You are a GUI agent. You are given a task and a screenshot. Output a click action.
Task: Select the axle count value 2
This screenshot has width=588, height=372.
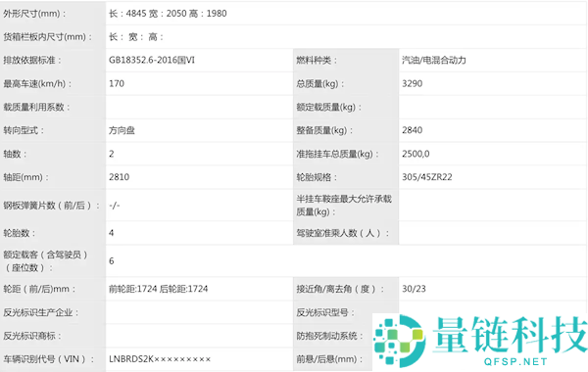point(112,154)
